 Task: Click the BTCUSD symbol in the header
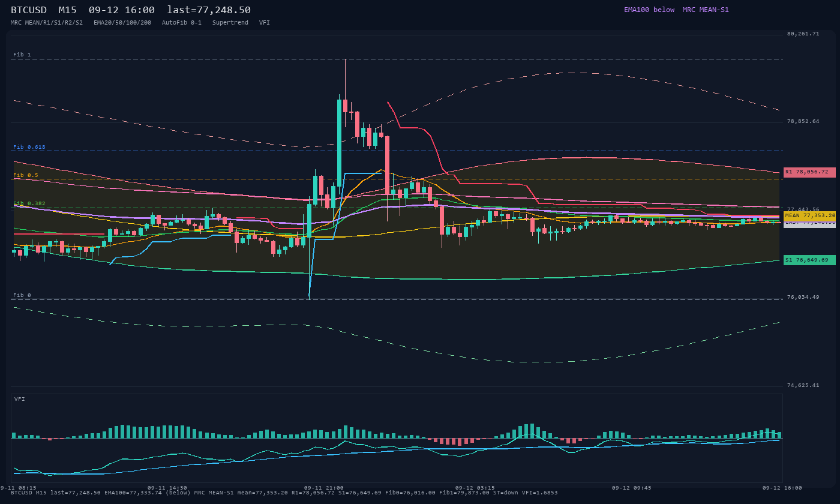click(29, 10)
